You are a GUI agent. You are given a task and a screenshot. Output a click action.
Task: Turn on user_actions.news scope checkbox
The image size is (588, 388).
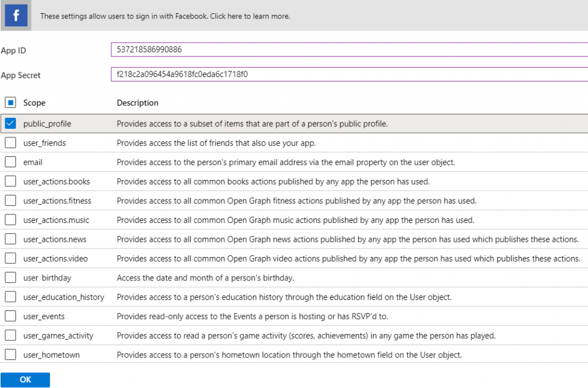10,239
